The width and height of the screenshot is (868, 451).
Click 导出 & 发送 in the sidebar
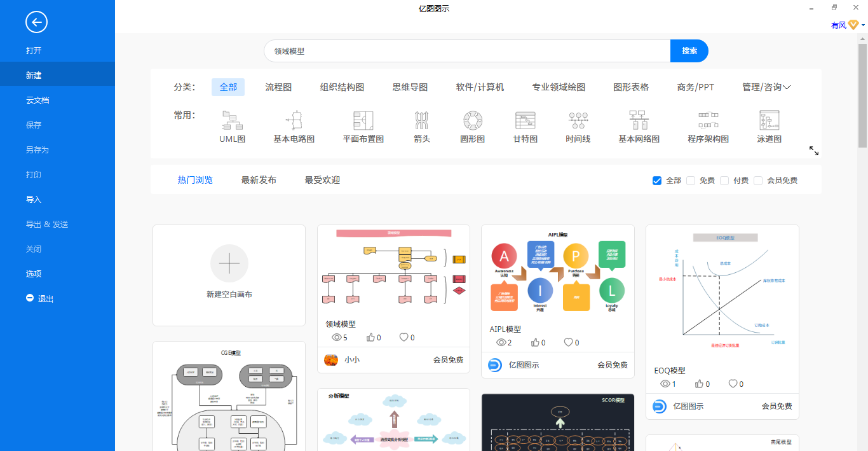57,224
